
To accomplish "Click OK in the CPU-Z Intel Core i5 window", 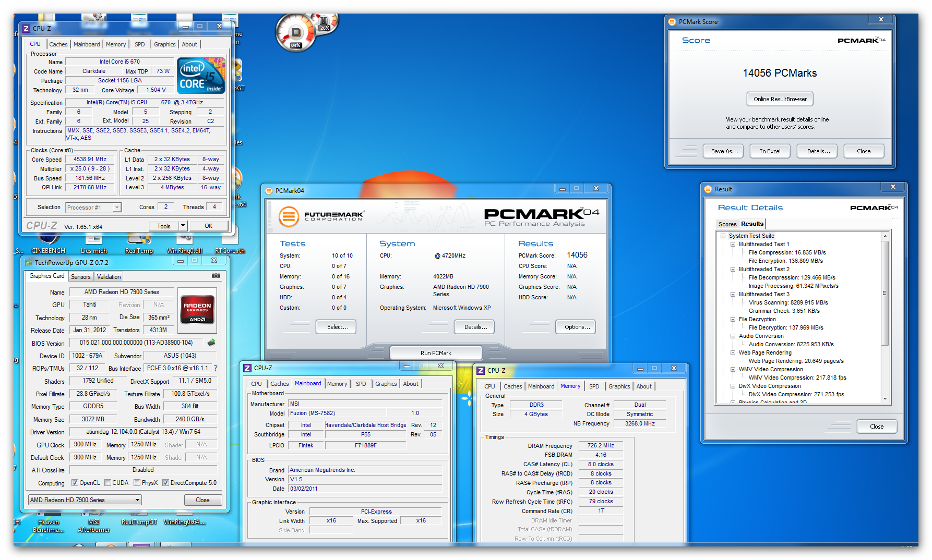I will tap(208, 226).
